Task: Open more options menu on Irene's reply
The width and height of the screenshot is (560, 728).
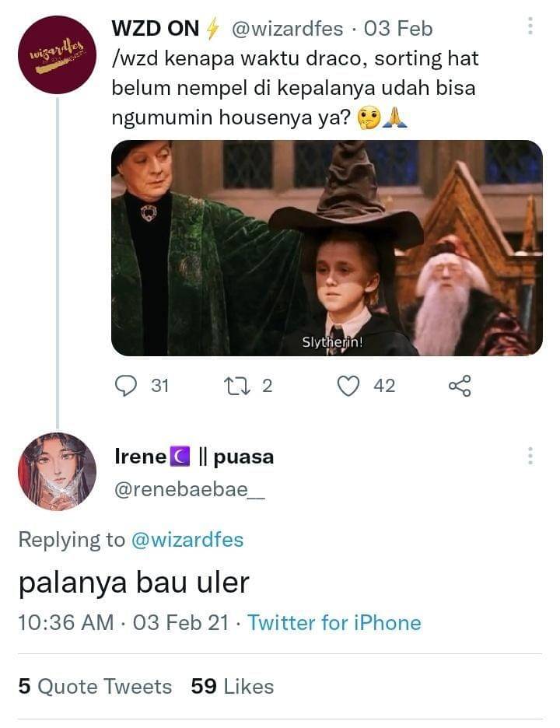Action: point(530,457)
